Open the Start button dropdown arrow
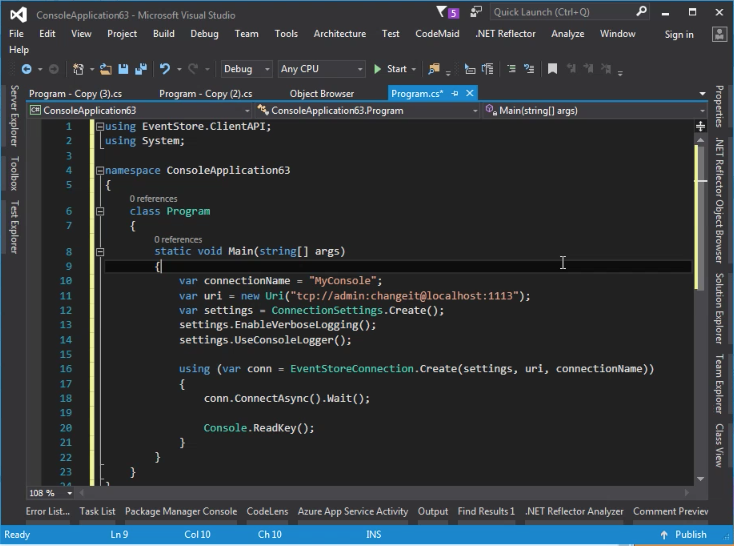 414,69
